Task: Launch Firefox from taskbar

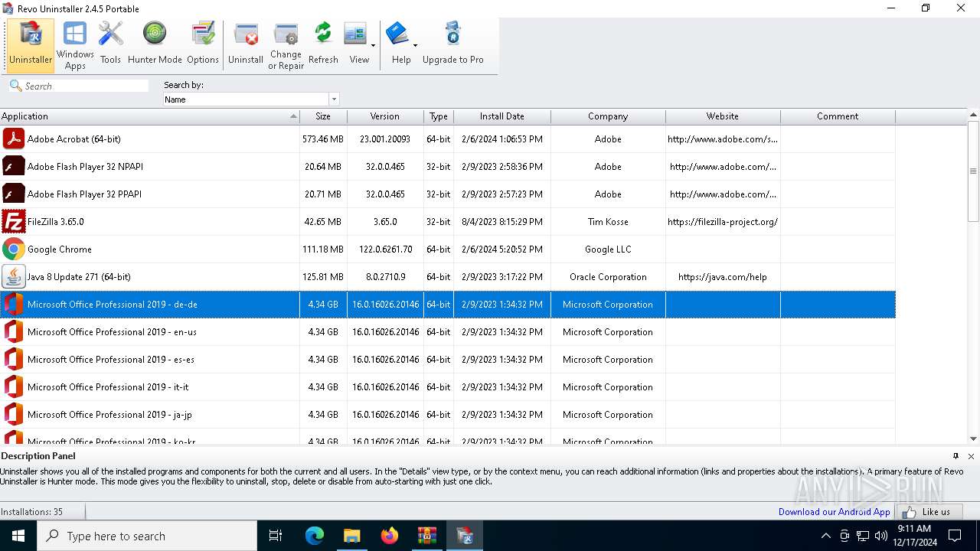Action: pyautogui.click(x=390, y=536)
